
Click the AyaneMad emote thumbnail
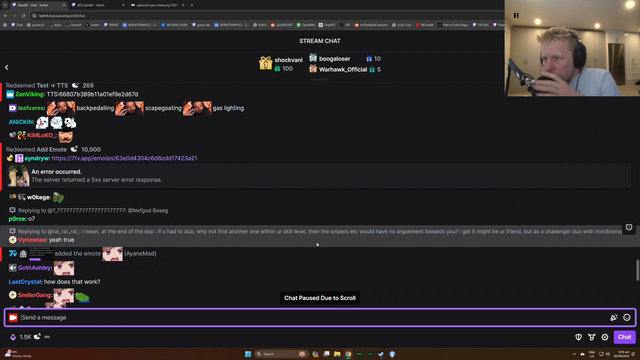112,253
